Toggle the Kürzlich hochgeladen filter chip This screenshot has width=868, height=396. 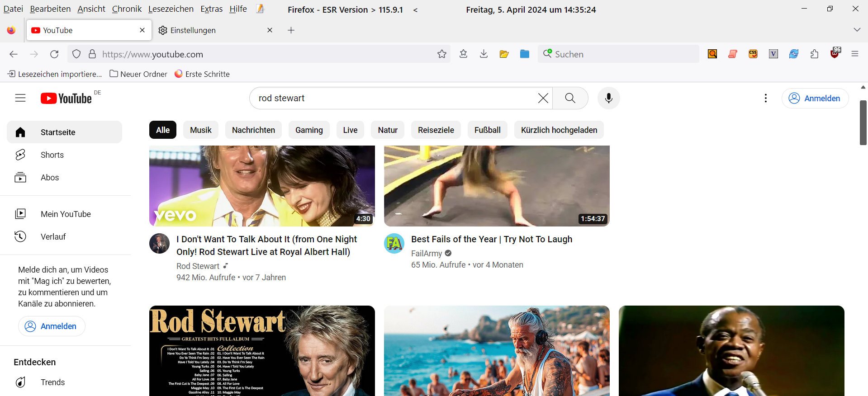[x=559, y=130]
